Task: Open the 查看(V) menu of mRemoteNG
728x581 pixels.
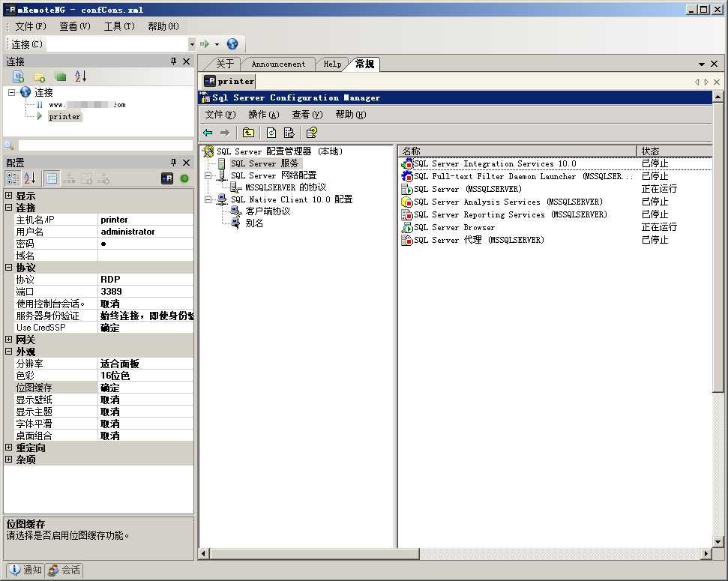Action: coord(75,26)
